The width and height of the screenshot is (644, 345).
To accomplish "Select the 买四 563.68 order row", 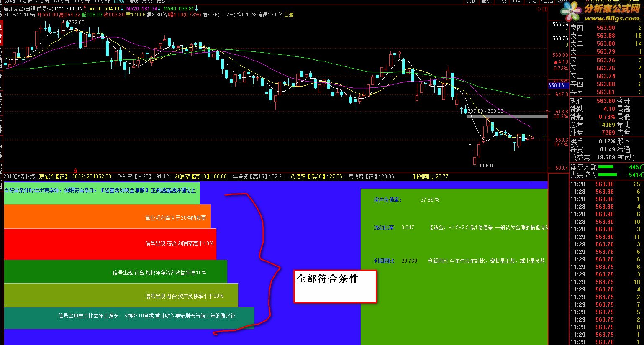I will (606, 84).
